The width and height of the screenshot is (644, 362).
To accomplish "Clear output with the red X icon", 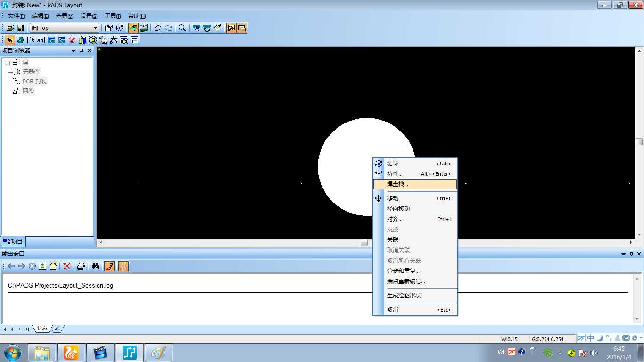I will pos(67,266).
